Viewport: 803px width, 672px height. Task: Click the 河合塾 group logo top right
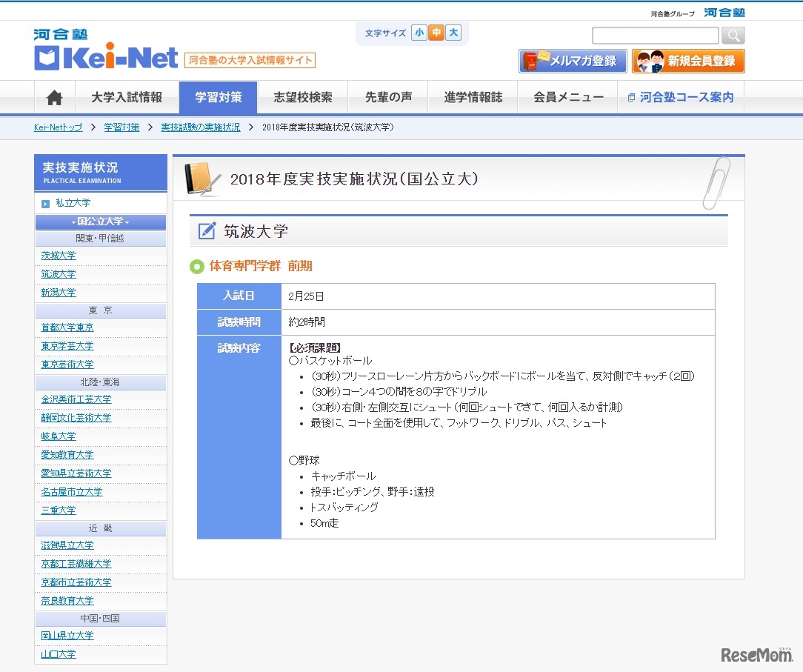724,13
